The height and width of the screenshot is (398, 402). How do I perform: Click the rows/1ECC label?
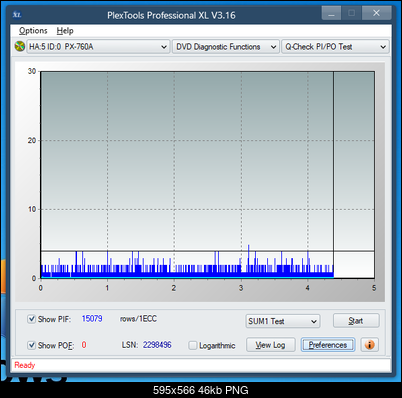coord(138,319)
